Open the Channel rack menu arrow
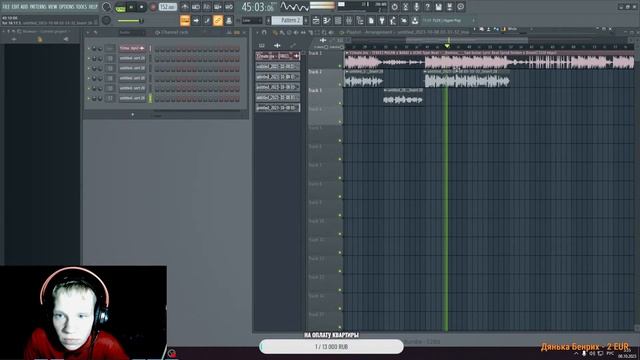Viewport: 640px width, 360px height. tap(88, 32)
